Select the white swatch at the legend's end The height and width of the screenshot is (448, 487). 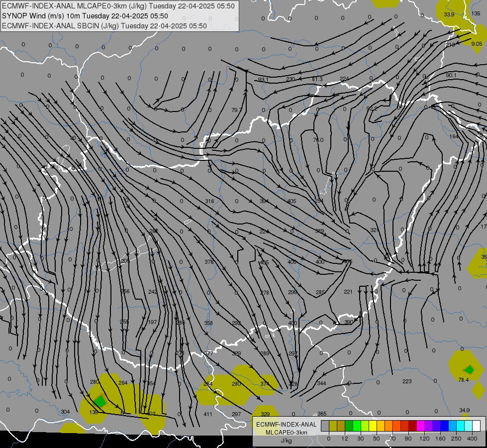pyautogui.click(x=477, y=426)
